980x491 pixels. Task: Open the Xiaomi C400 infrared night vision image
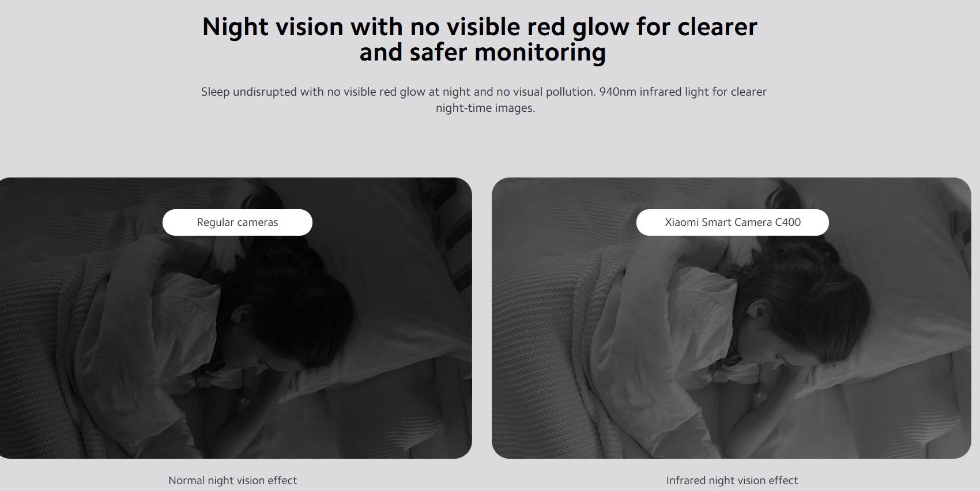pos(732,318)
